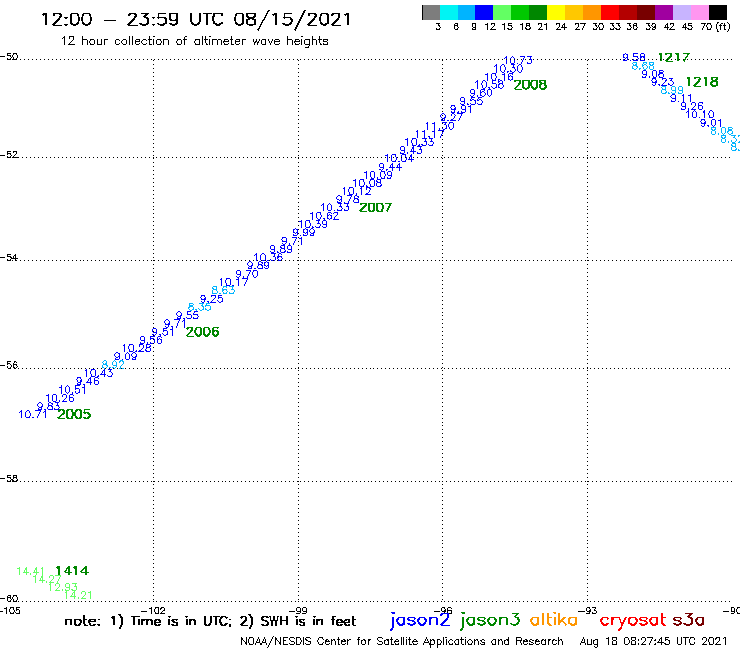Image resolution: width=740 pixels, height=650 pixels.
Task: Click the 8.63 wave height reading
Action: tap(223, 290)
